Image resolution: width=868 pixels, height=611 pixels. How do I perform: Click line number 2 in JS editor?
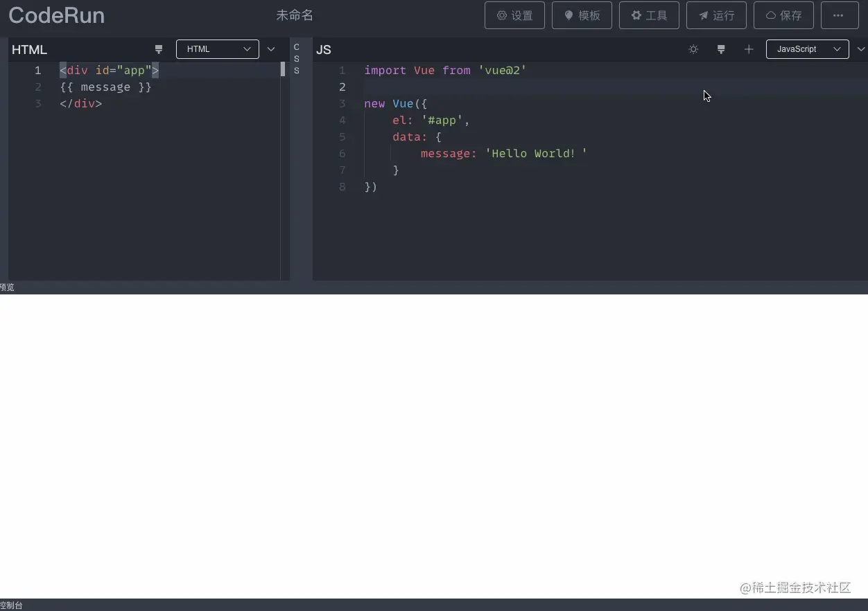(342, 87)
